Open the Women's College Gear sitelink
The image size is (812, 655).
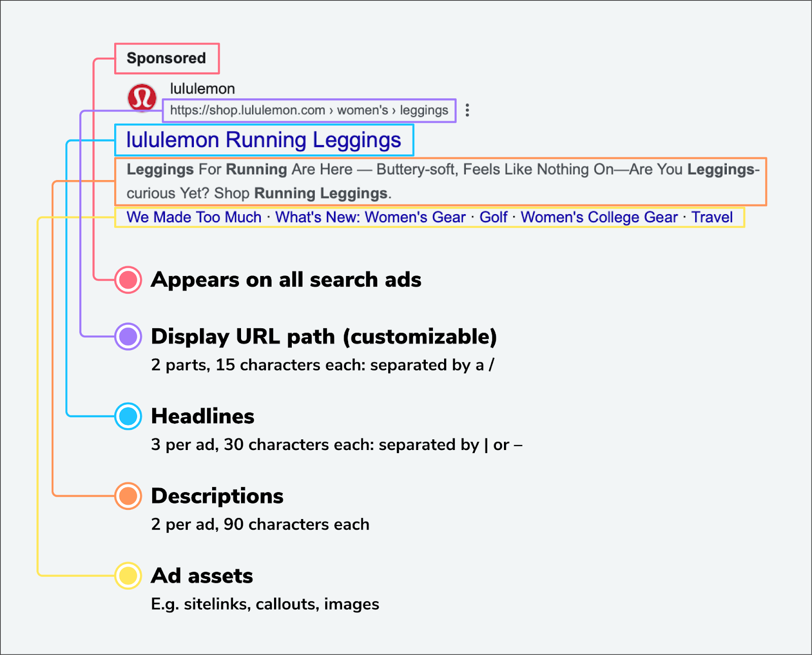599,217
